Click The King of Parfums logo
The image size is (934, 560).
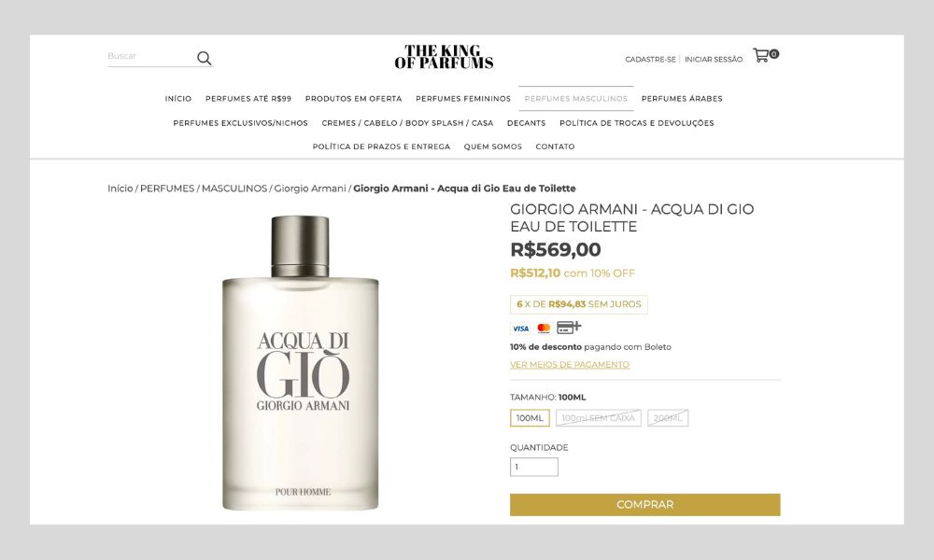tap(444, 57)
